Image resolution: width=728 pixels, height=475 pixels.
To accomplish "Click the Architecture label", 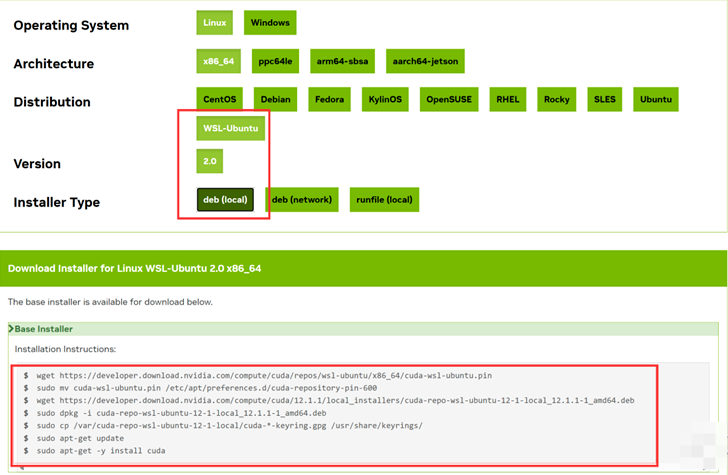I will (54, 64).
